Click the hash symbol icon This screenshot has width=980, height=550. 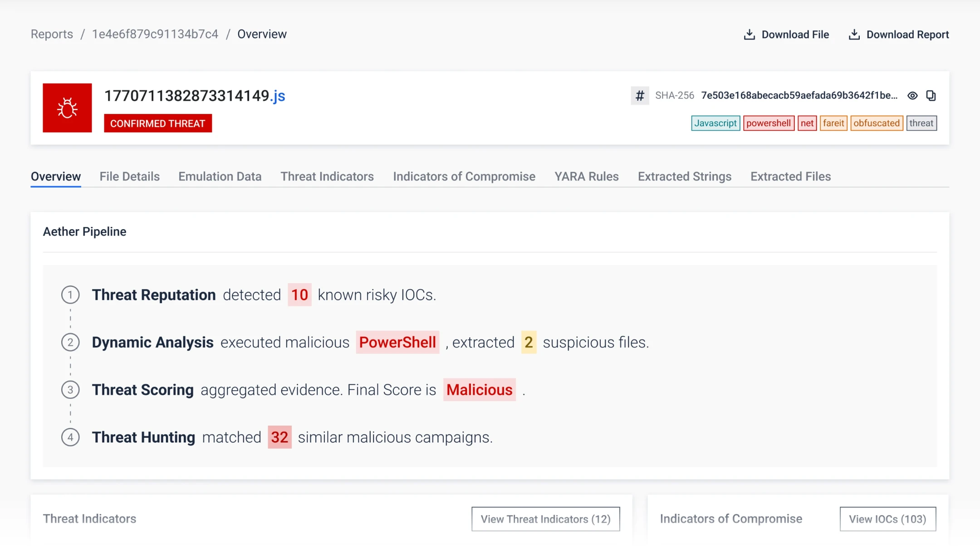(640, 96)
